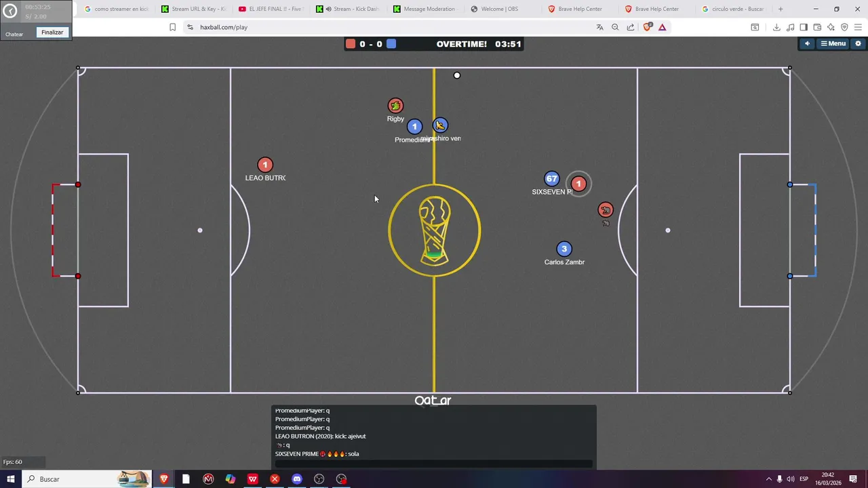Open WPS Office icon in taskbar
This screenshot has width=868, height=488.
pyautogui.click(x=252, y=479)
